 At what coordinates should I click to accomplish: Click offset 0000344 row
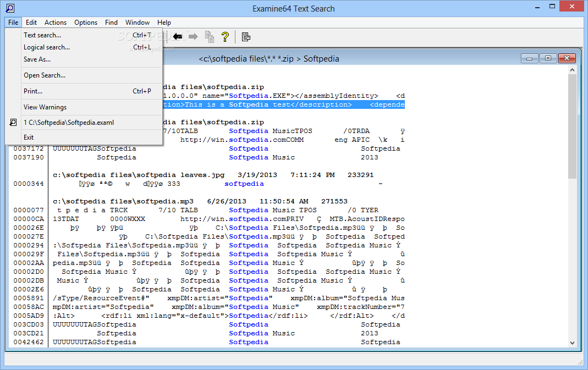(29, 184)
